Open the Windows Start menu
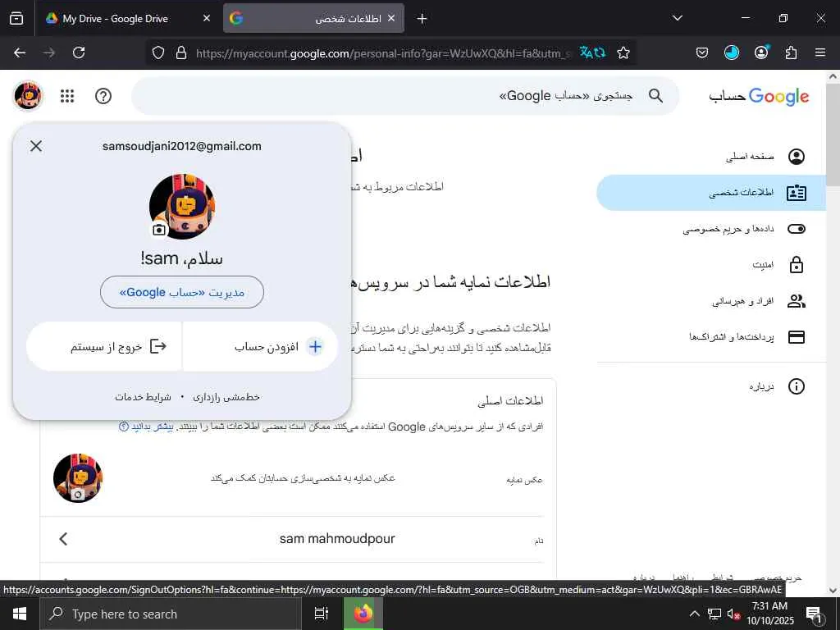The width and height of the screenshot is (840, 630). [x=20, y=614]
